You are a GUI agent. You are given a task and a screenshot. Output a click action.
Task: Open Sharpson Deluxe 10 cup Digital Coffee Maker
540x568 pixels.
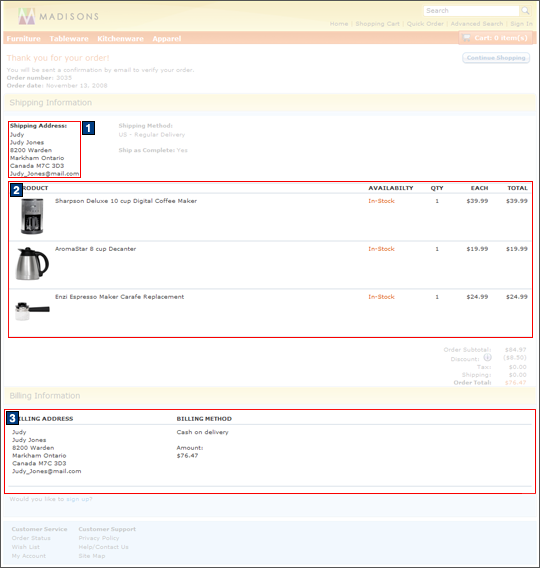tap(126, 201)
